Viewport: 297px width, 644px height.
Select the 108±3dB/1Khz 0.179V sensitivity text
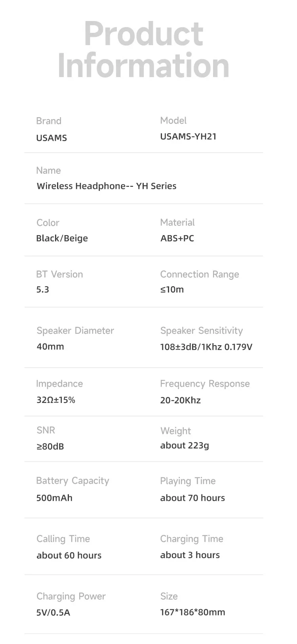[x=206, y=347]
